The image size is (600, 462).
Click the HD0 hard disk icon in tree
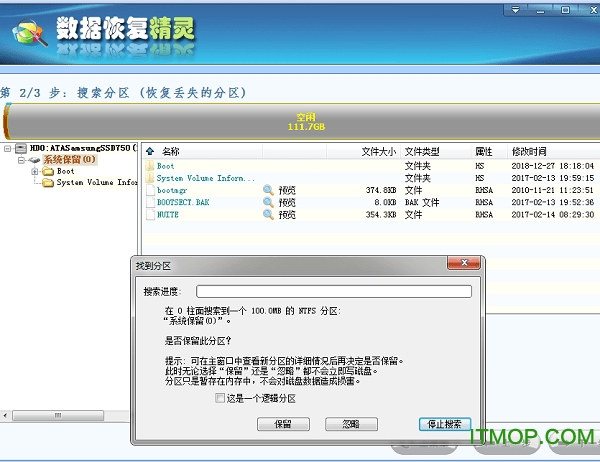coord(21,149)
